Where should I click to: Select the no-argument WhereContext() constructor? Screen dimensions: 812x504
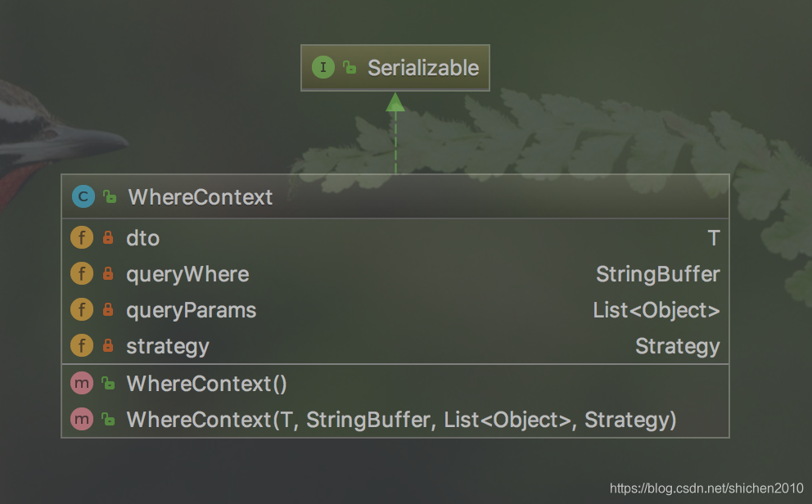click(206, 384)
